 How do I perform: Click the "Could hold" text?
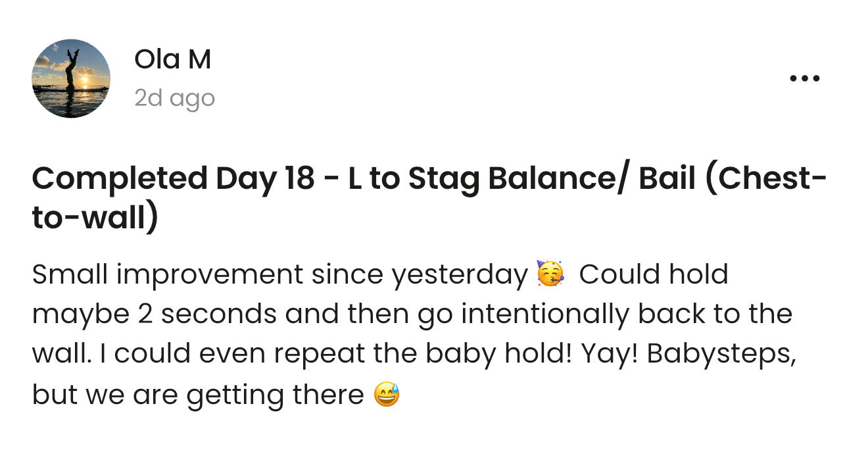pos(654,274)
